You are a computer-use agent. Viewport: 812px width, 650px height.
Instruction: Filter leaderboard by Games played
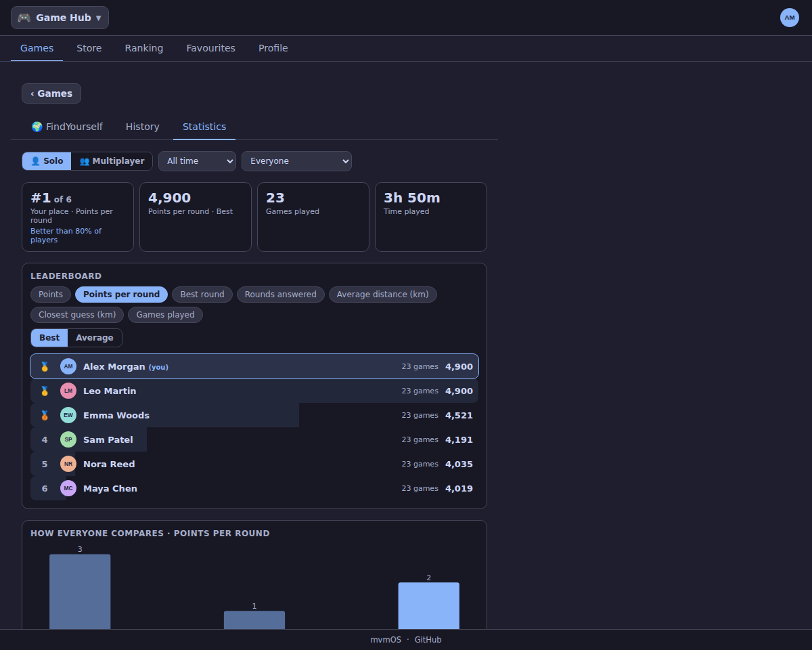coord(165,315)
